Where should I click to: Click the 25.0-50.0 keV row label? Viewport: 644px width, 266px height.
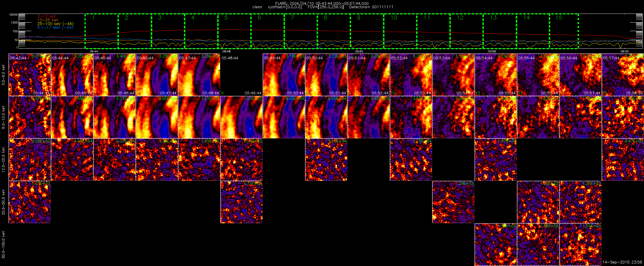3,202
